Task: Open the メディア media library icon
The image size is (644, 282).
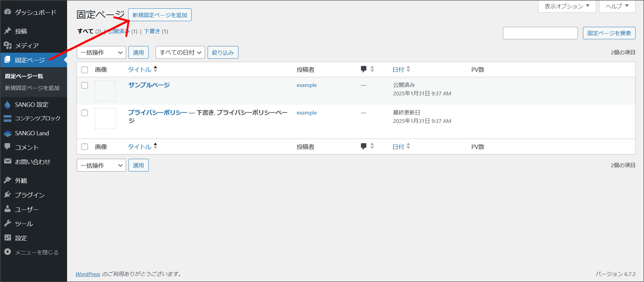Action: (7, 45)
